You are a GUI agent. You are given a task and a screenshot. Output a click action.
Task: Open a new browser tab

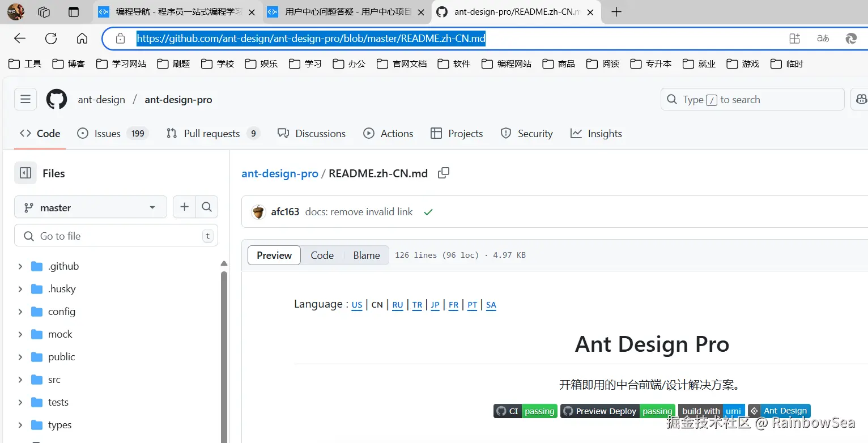point(617,12)
